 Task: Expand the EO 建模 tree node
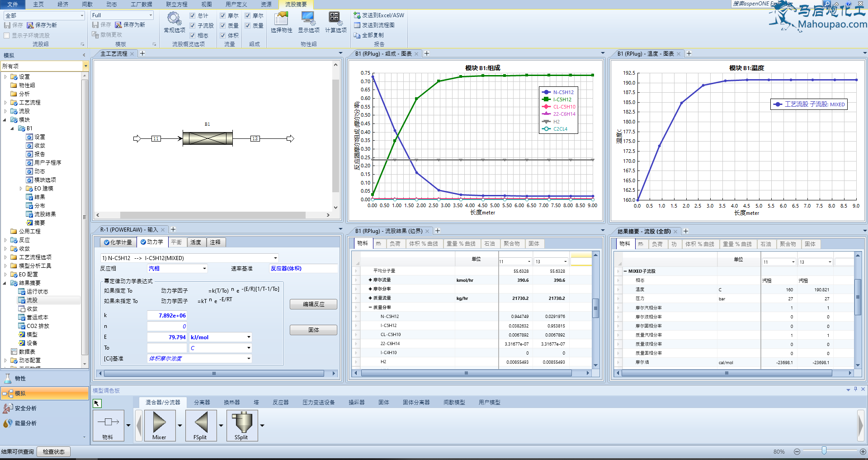coord(21,189)
